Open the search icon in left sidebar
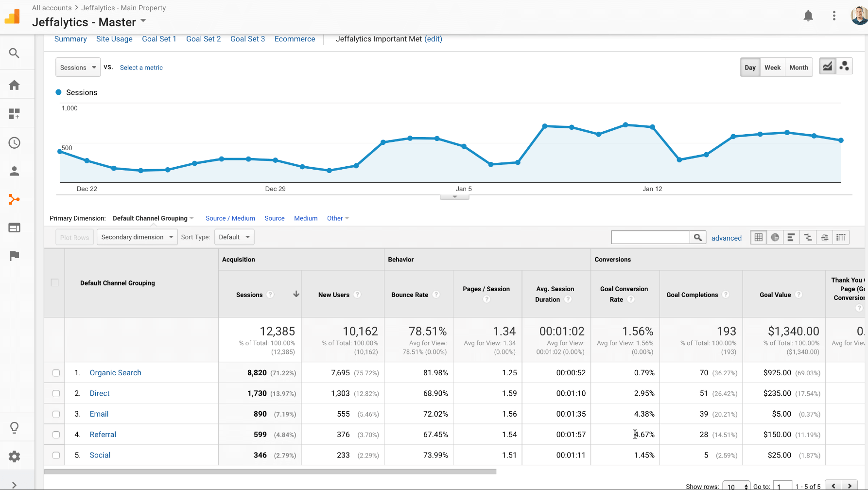The width and height of the screenshot is (868, 490). (x=14, y=53)
